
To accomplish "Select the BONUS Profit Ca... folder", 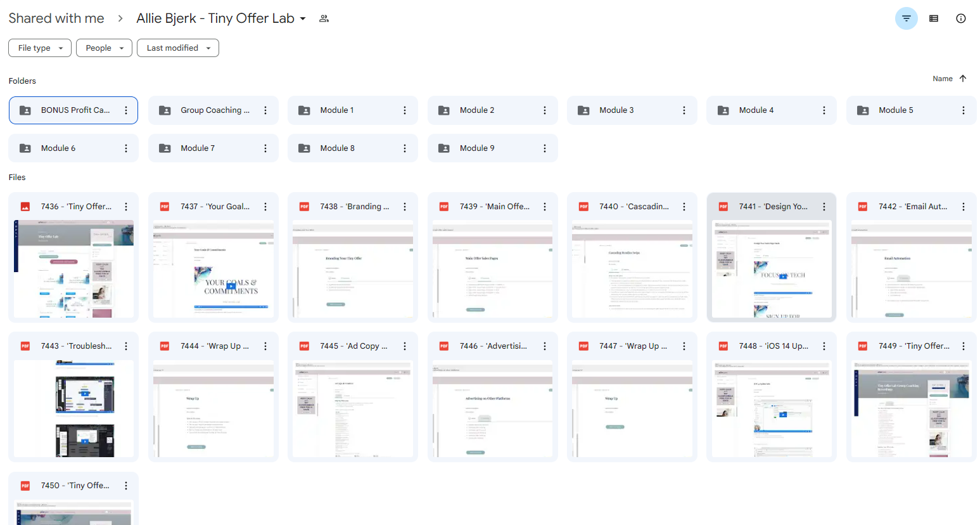I will (73, 110).
